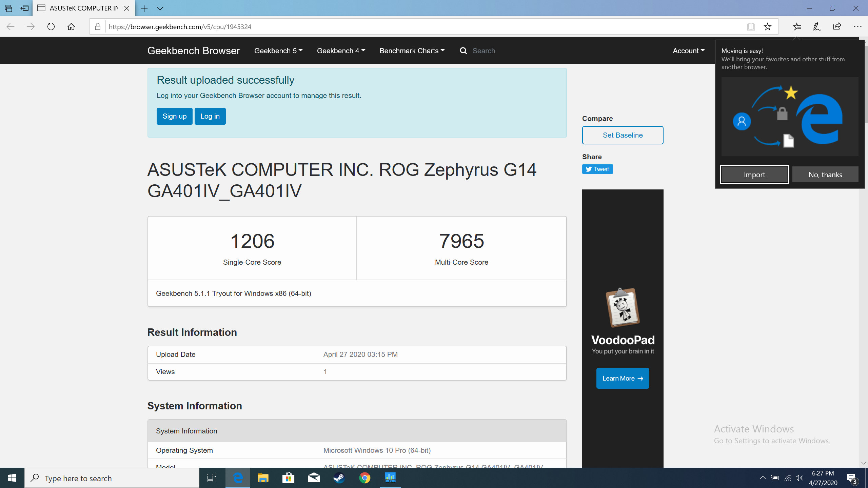Open File Explorer from taskbar
The width and height of the screenshot is (868, 488).
click(x=263, y=478)
